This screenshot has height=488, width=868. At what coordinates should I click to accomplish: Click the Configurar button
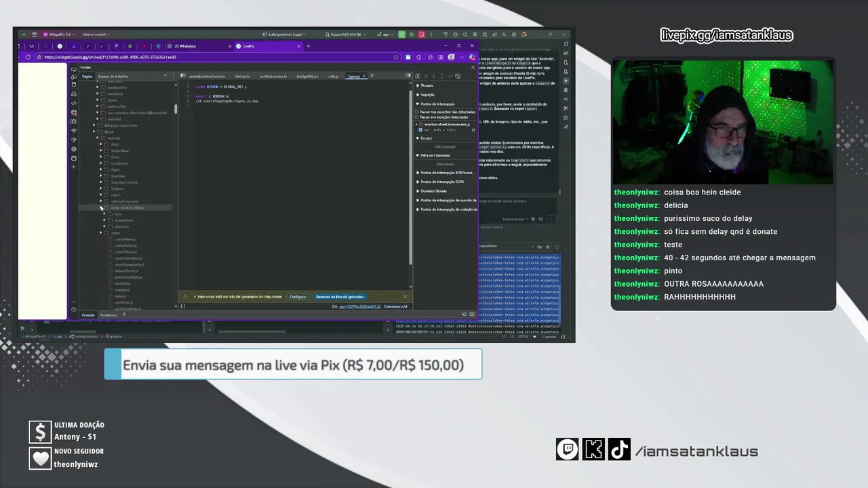(x=298, y=297)
